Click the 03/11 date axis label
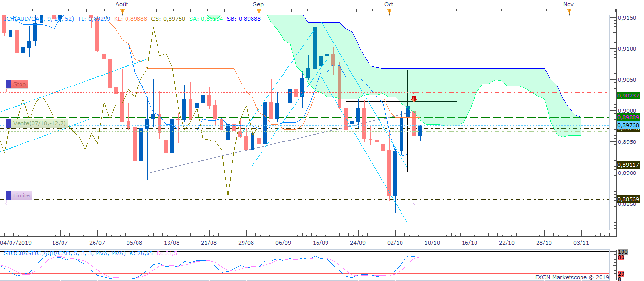Image resolution: width=644 pixels, height=281 pixels. coord(581,242)
